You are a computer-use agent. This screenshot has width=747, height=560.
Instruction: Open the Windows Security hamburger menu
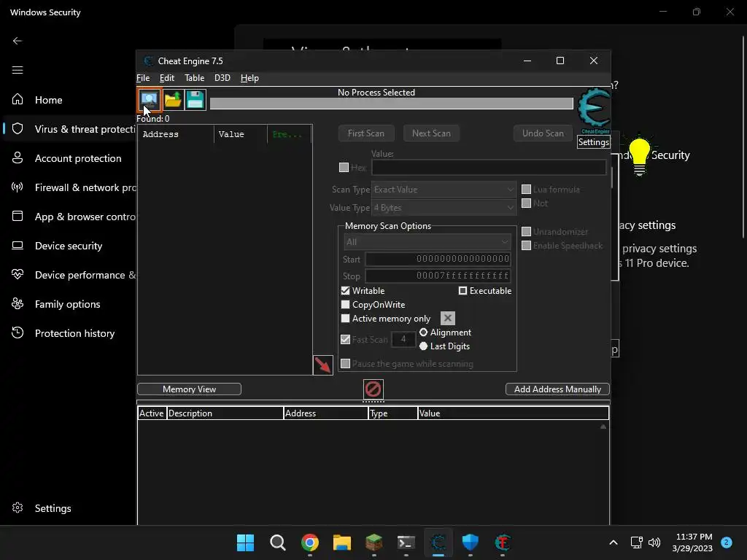[x=18, y=71]
